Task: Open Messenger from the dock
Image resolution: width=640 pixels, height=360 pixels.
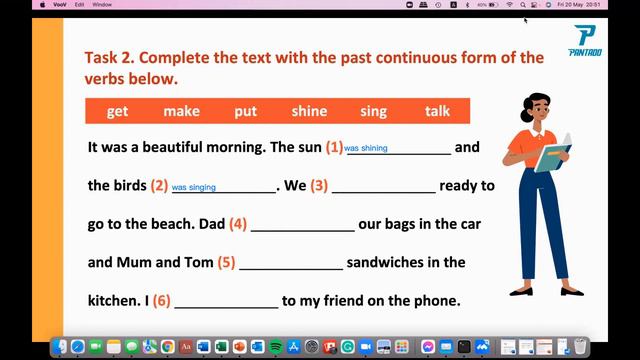Action: [428, 347]
